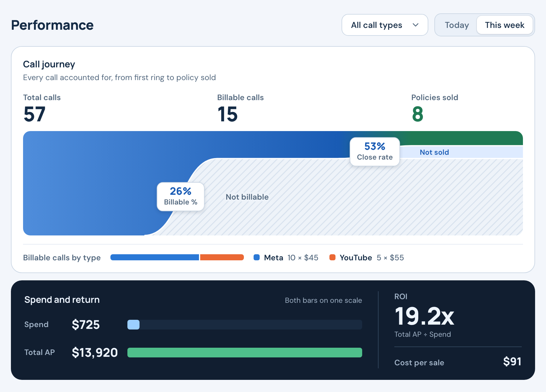Select the This week view
The height and width of the screenshot is (392, 546).
[504, 25]
